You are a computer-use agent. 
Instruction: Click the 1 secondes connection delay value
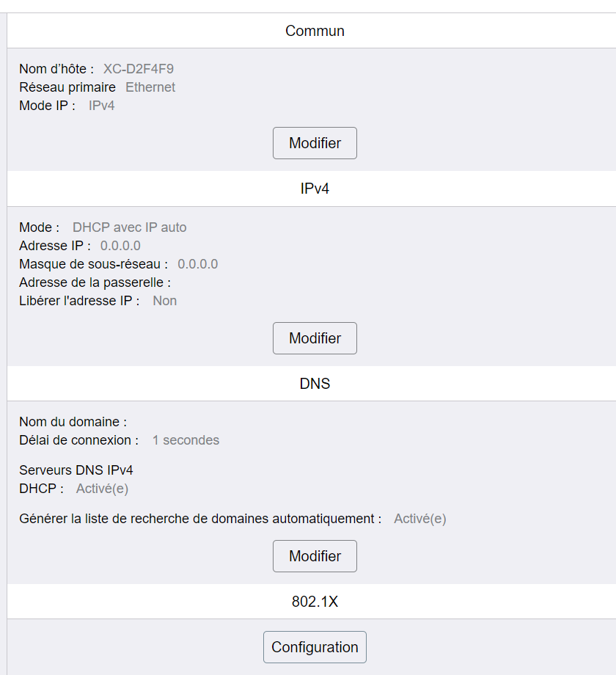(186, 440)
